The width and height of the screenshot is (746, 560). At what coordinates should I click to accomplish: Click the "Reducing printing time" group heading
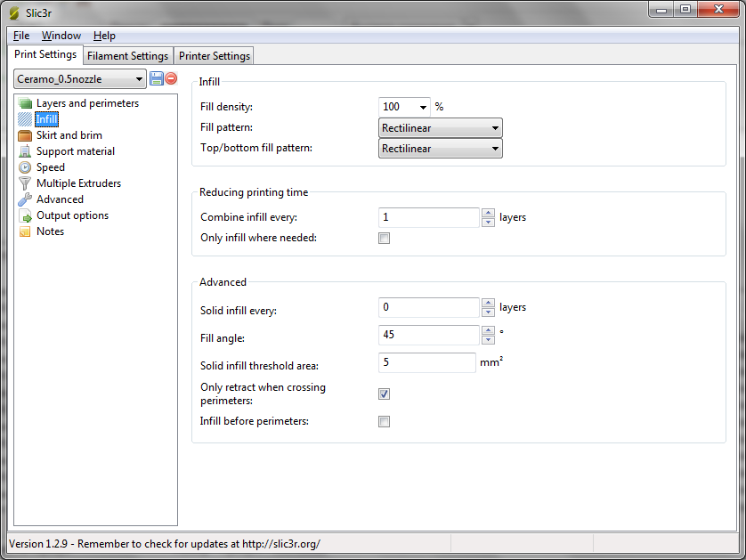[254, 192]
